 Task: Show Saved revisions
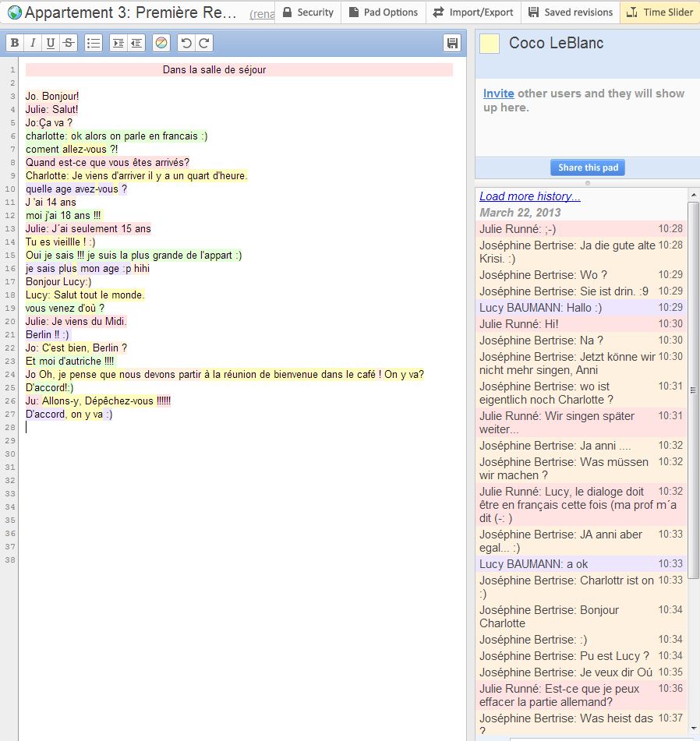coord(570,12)
